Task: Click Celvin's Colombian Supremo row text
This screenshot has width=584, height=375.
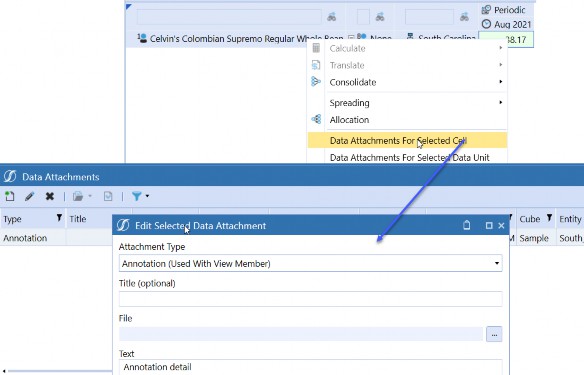Action: [246, 38]
